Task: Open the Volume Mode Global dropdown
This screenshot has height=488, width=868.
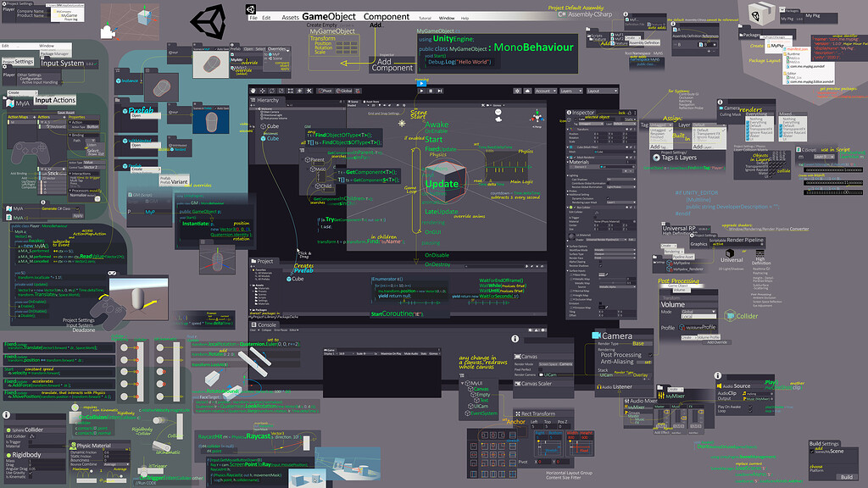Action: [698, 312]
